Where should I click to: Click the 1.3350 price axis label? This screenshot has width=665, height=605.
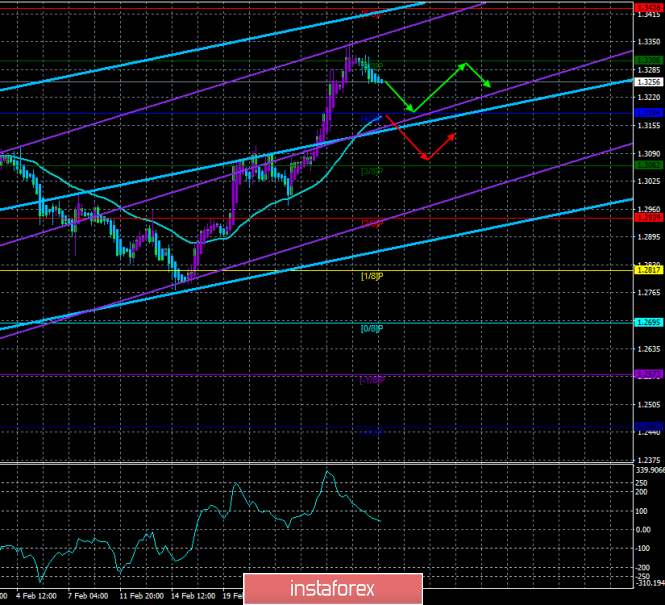(649, 42)
